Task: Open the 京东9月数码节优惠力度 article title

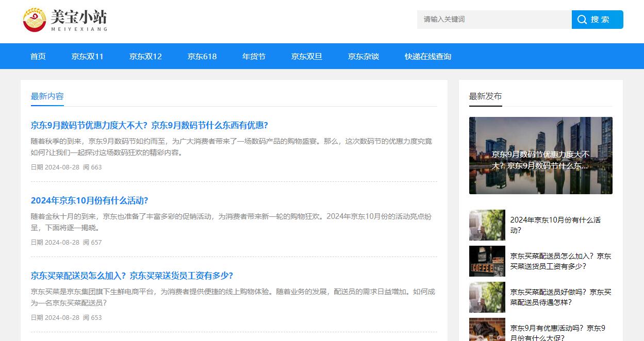Action: [150, 125]
